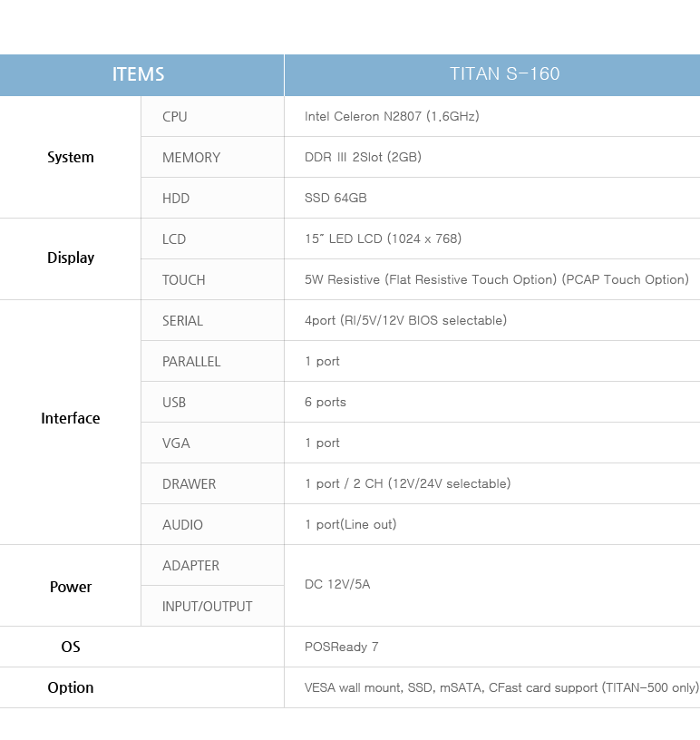Click the MEMORY row label
Image resolution: width=700 pixels, height=740 pixels.
point(191,157)
